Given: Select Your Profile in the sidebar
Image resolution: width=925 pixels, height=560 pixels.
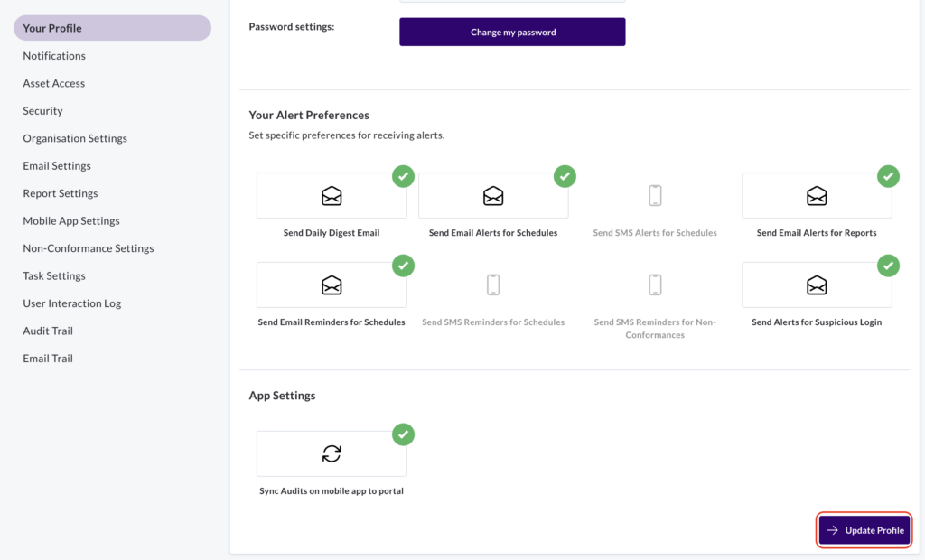Looking at the screenshot, I should click(x=112, y=28).
